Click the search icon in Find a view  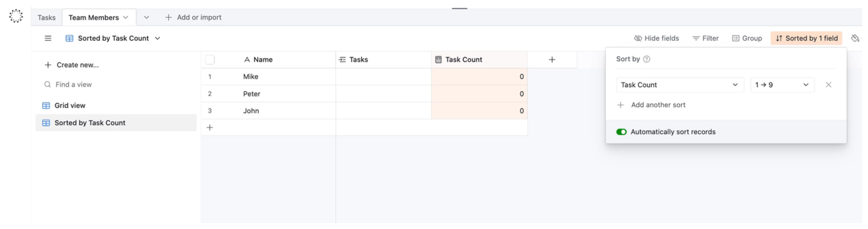coord(47,84)
